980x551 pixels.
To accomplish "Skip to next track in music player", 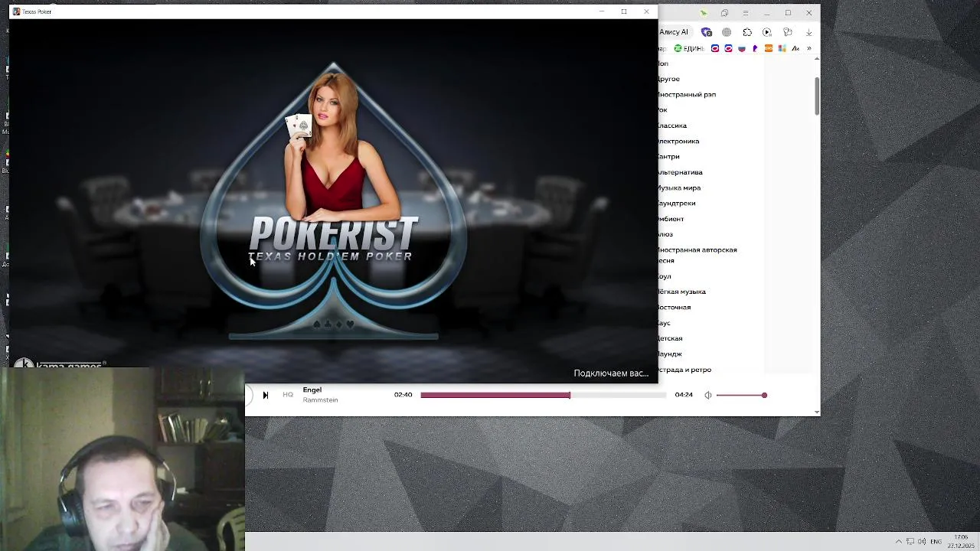I will 265,395.
